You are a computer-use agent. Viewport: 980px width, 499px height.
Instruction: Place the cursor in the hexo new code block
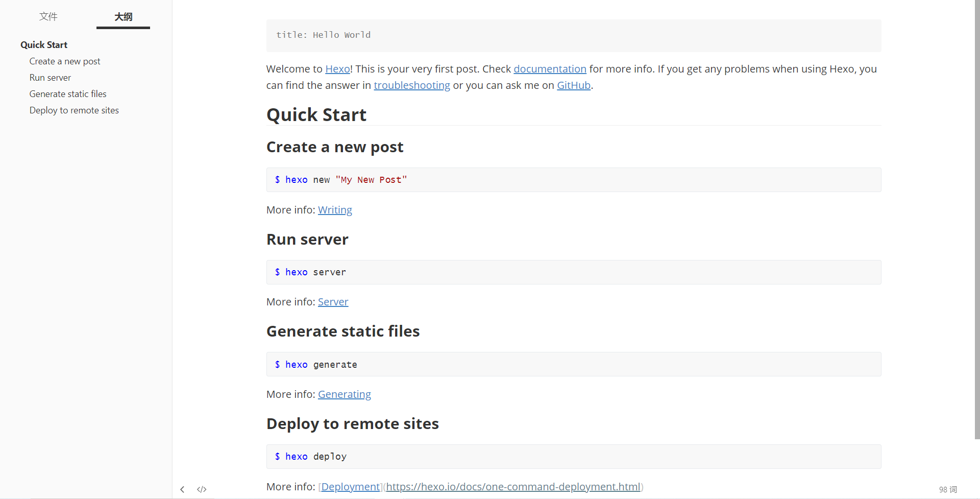574,180
